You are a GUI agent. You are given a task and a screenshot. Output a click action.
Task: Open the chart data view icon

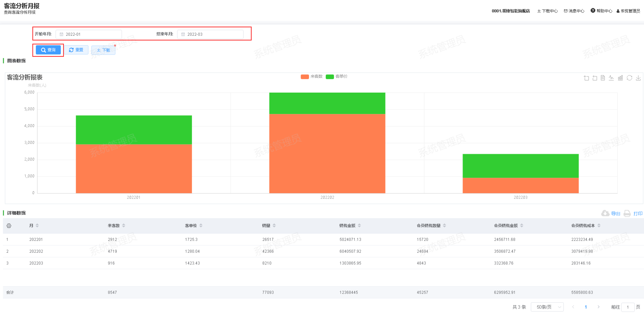pyautogui.click(x=603, y=78)
